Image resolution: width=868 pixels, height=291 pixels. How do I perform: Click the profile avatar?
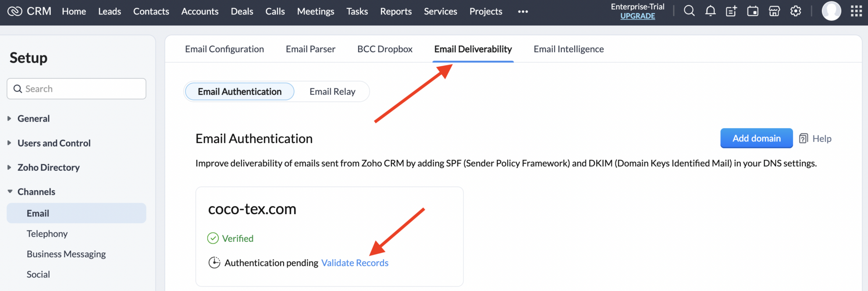831,11
